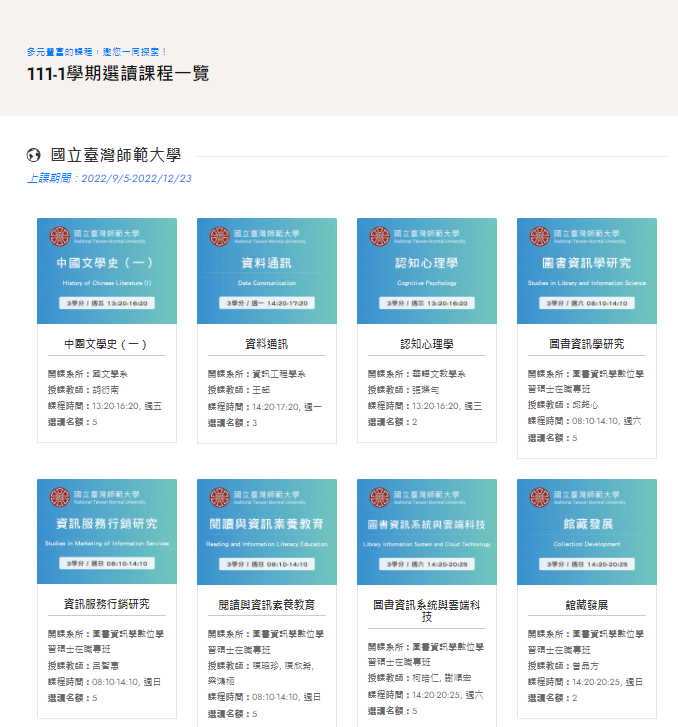This screenshot has height=727, width=678.
Task: Select 課程時間 13:20-16:20, 週五 text
Action: [x=105, y=406]
